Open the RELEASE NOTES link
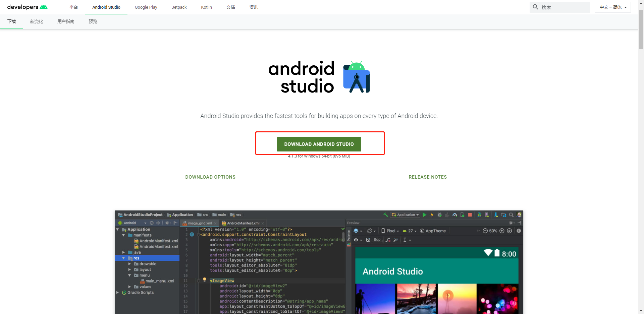This screenshot has height=314, width=644. [x=428, y=177]
